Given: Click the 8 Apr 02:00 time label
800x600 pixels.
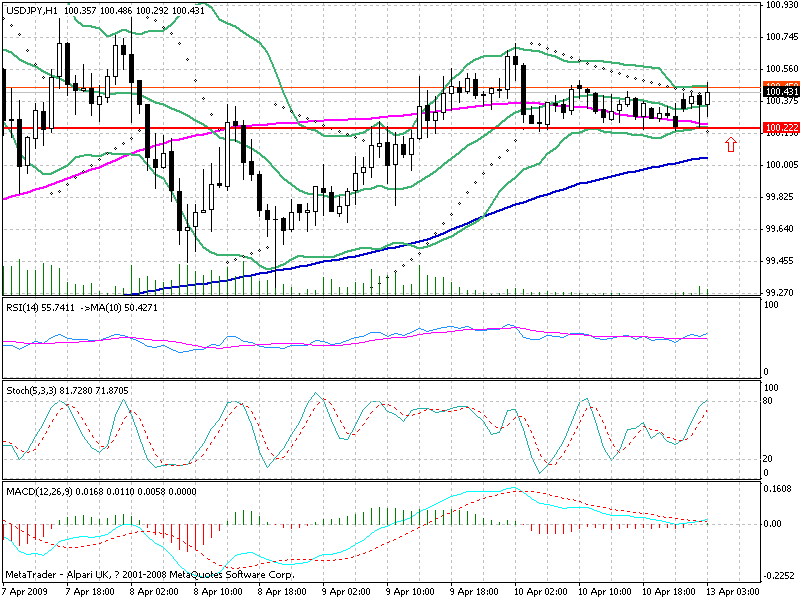Looking at the screenshot, I should 154,592.
